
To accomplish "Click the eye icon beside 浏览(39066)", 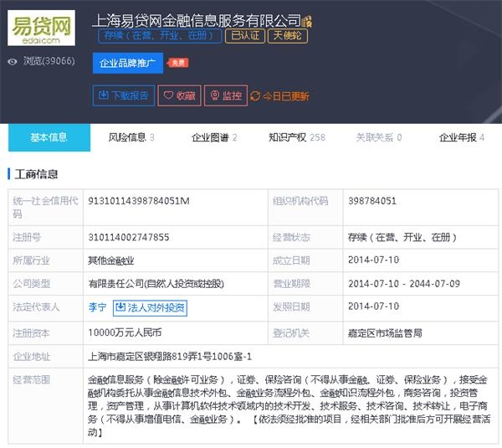I will tap(13, 61).
